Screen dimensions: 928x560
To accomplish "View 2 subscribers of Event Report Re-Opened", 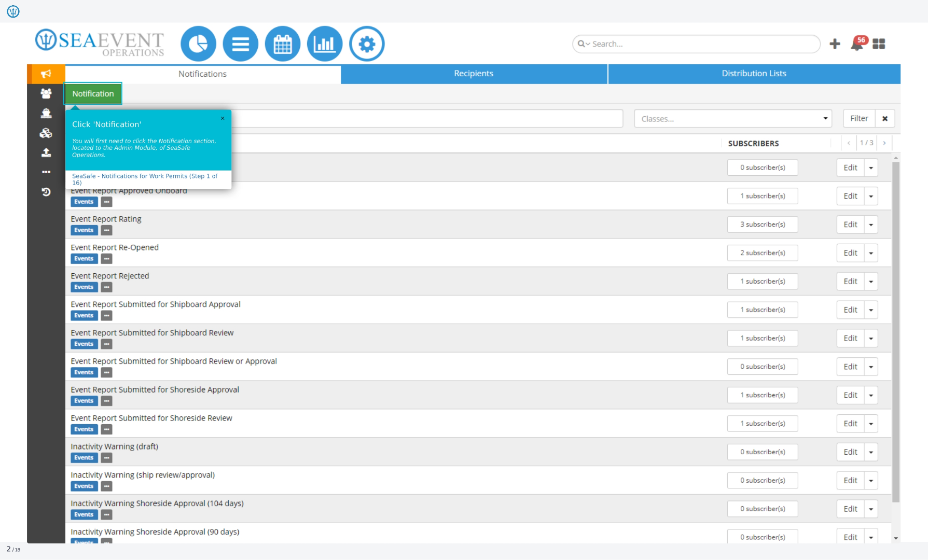I will (x=763, y=253).
